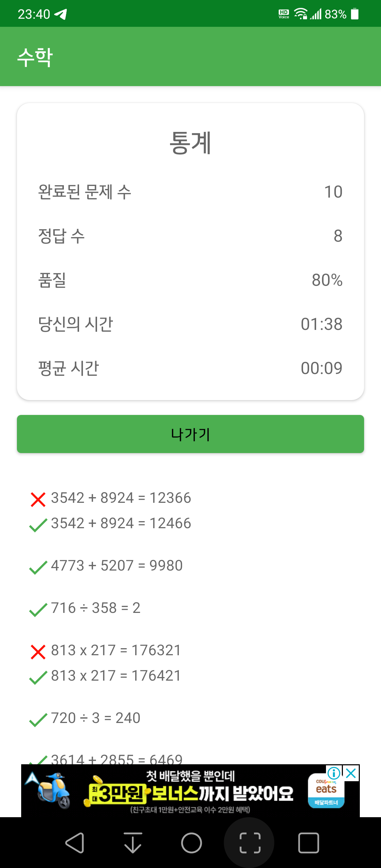Screen dimensions: 381x868
Task: Select the 당신의 시간 01:38 row
Action: 190,324
